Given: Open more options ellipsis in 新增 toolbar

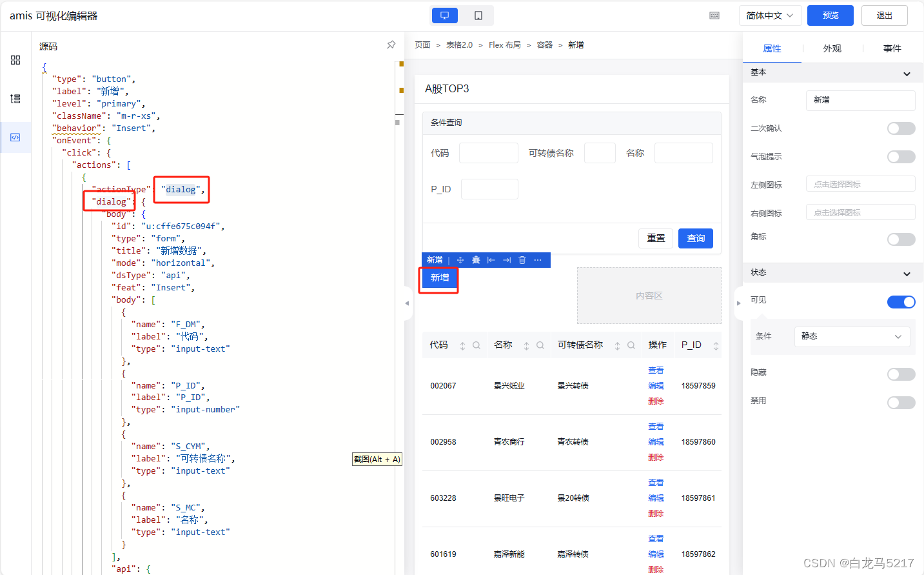Looking at the screenshot, I should 538,260.
